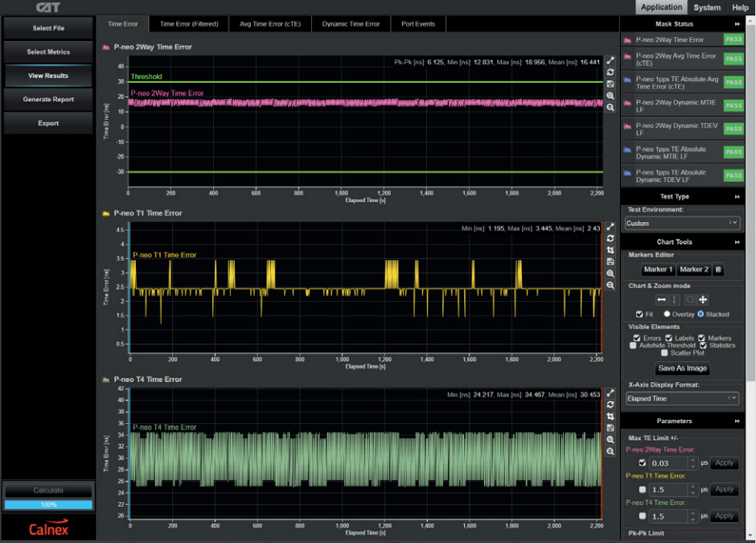Enable the Scatter Plot checkbox
This screenshot has width=756, height=543.
[x=664, y=353]
